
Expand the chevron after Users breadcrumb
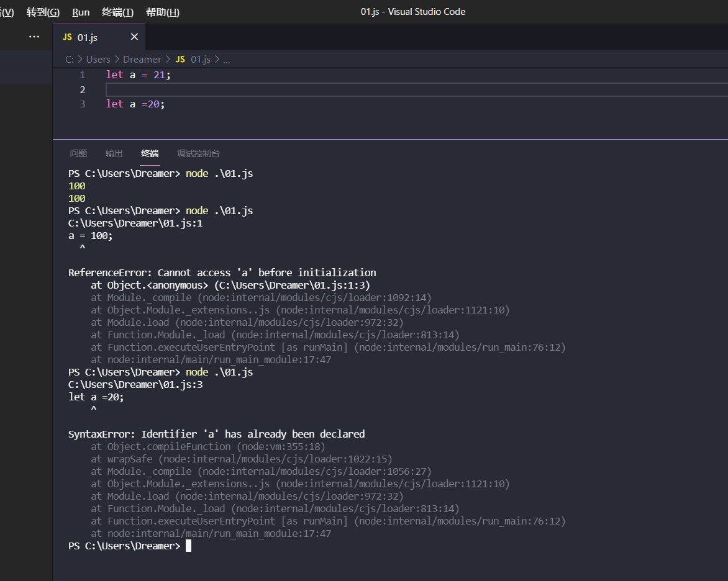[117, 60]
